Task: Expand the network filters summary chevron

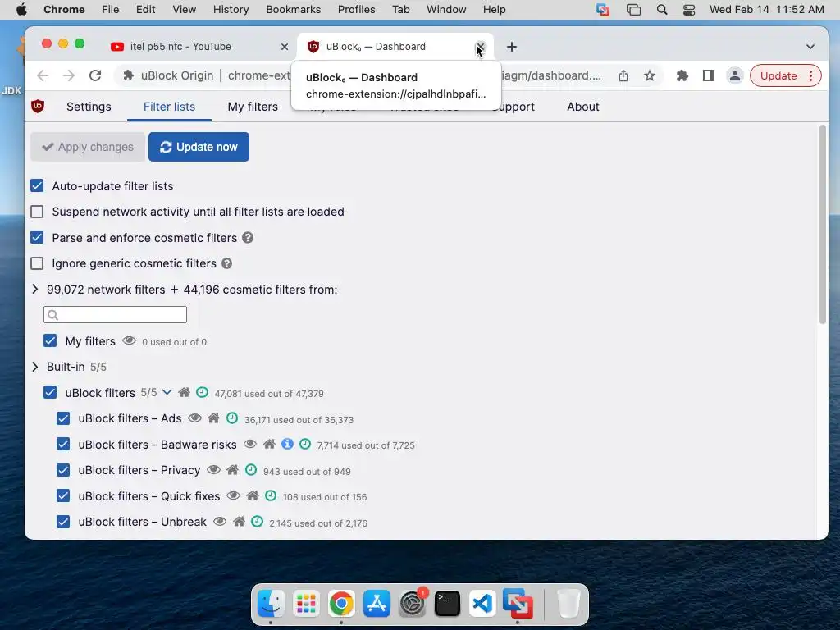Action: (x=34, y=290)
